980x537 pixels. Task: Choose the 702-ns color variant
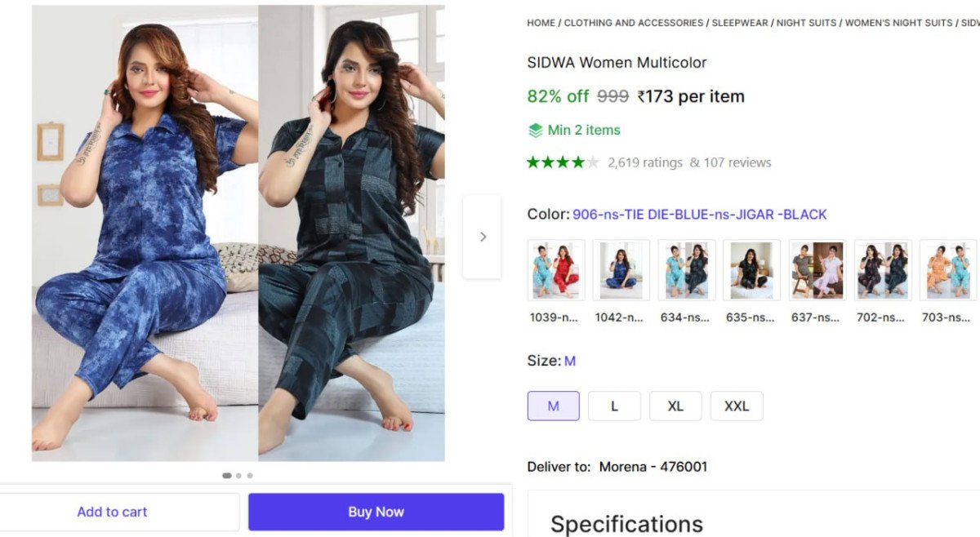pyautogui.click(x=882, y=270)
